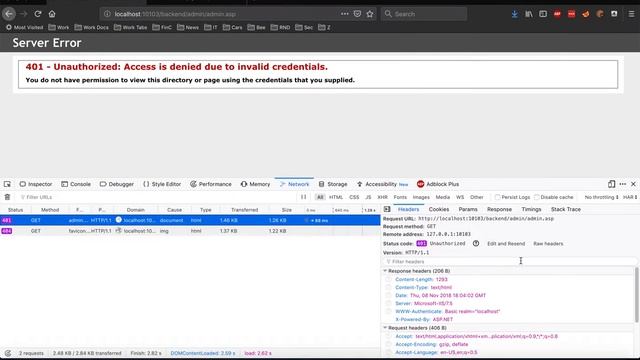This screenshot has height=360, width=640.
Task: Click the Edit and Resend button
Action: [x=506, y=243]
